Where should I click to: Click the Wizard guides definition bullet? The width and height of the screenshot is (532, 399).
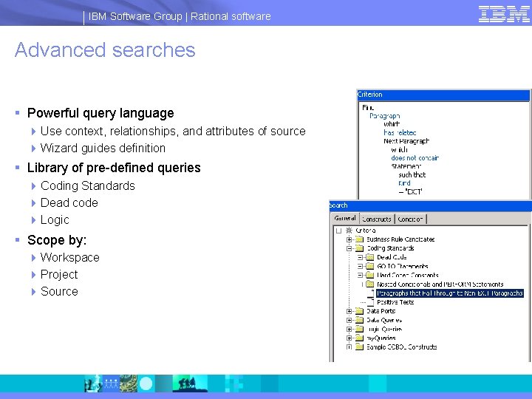click(x=103, y=149)
